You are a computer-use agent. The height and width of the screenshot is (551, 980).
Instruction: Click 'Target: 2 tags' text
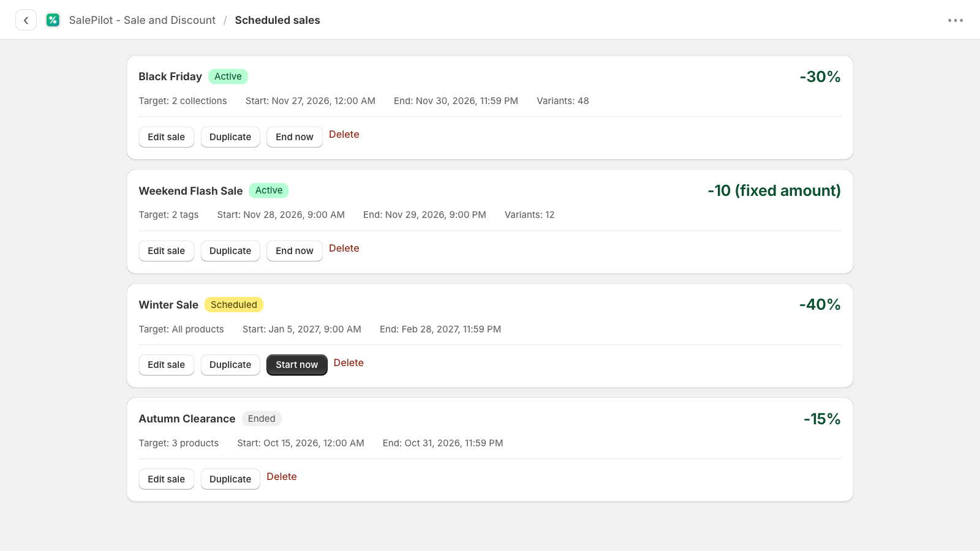tap(168, 215)
